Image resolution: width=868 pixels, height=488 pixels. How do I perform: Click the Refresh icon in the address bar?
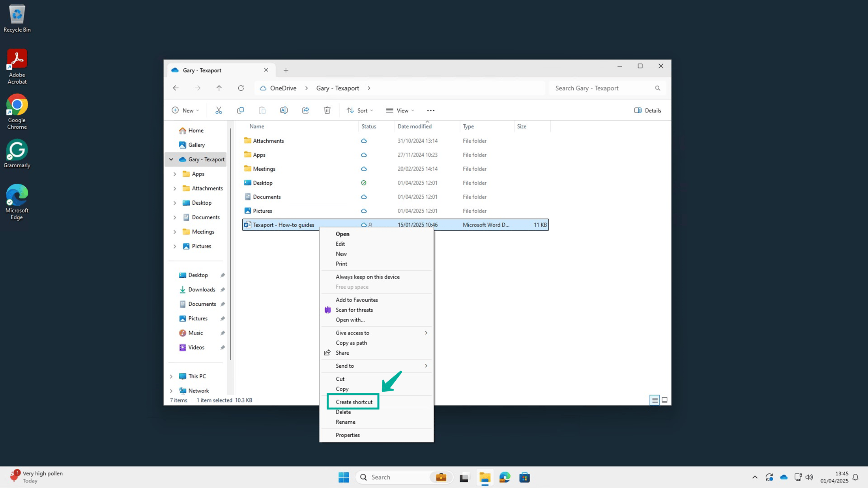click(x=241, y=88)
